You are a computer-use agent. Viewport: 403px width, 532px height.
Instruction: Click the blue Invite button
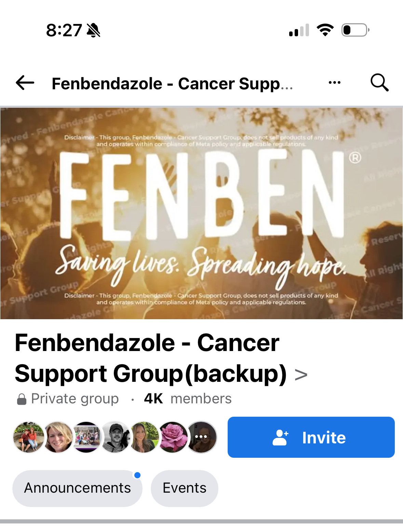[311, 437]
